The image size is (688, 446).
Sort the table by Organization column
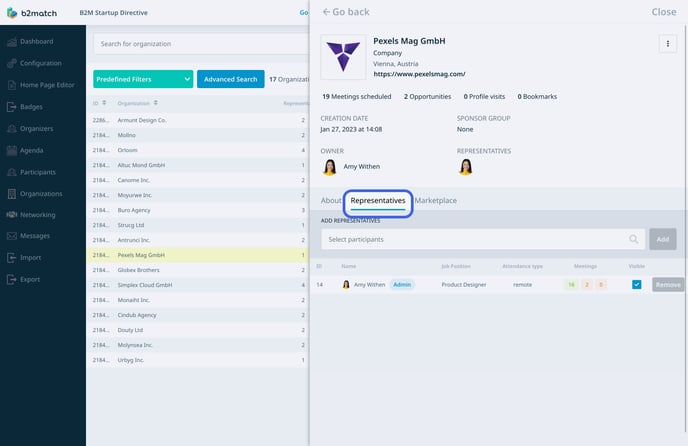pos(139,103)
